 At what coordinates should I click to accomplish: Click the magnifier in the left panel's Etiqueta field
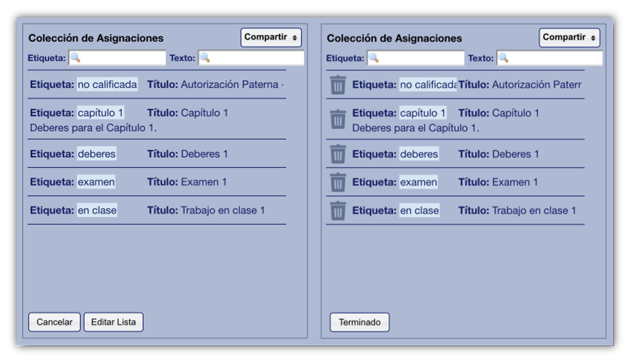tap(75, 58)
